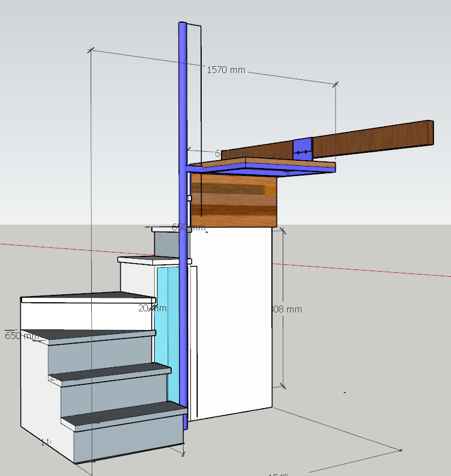Screen dimensions: 451x476
Task: Select the 270 mm label on the lowest step
Action: 87,419
